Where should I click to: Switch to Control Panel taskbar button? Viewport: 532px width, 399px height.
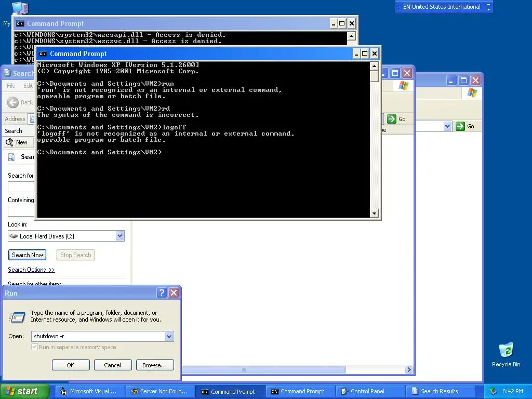(x=370, y=391)
